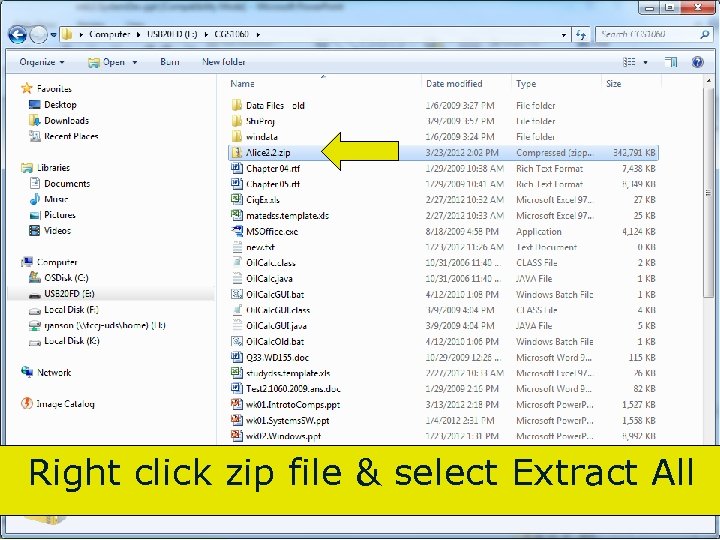Select Libraries in navigation pane

pyautogui.click(x=53, y=168)
